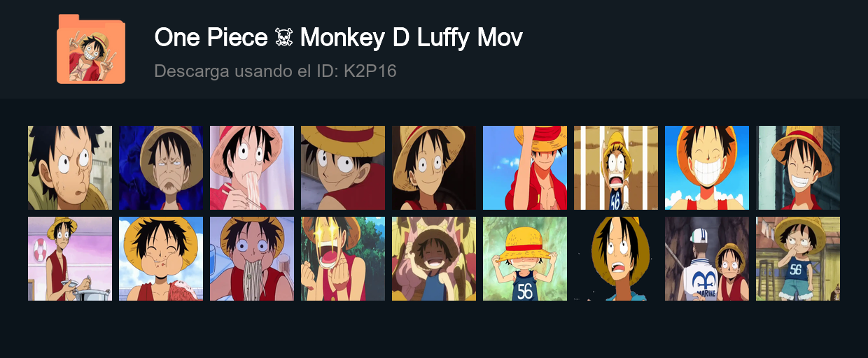Open the One Piece Monkey D Luffy Mov title

pyautogui.click(x=338, y=38)
